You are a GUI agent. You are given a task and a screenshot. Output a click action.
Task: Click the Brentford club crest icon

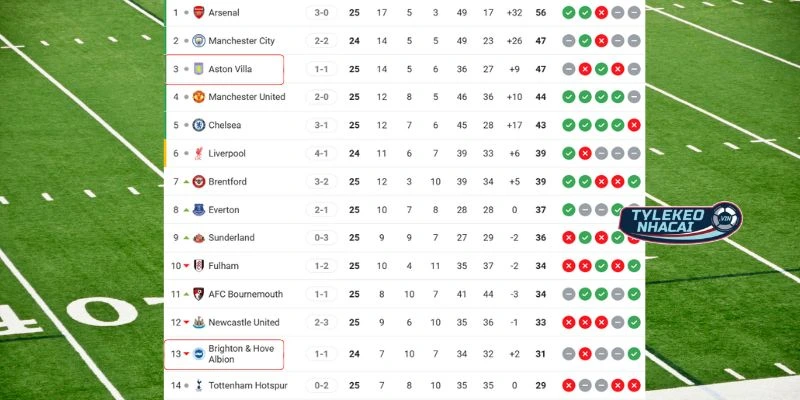pos(198,182)
